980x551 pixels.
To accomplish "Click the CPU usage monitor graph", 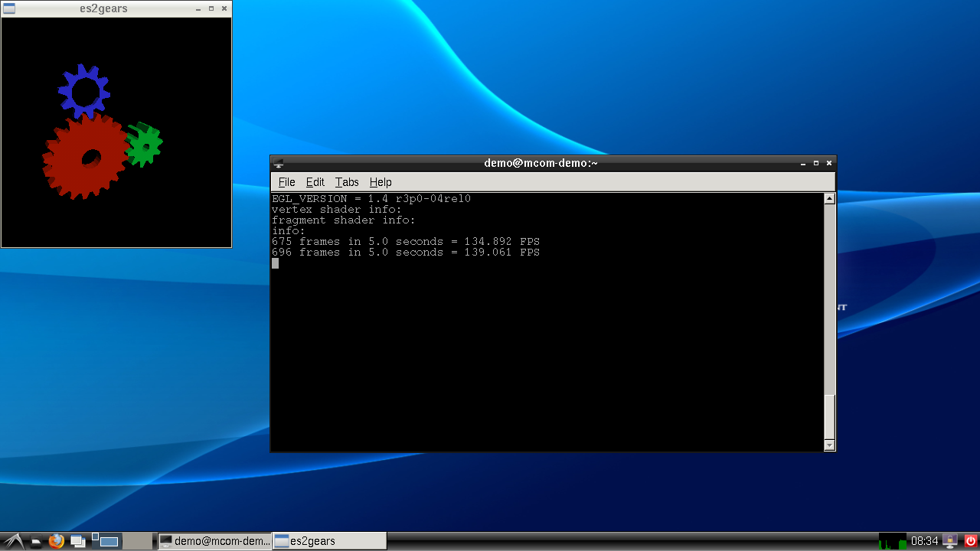I will pos(893,541).
